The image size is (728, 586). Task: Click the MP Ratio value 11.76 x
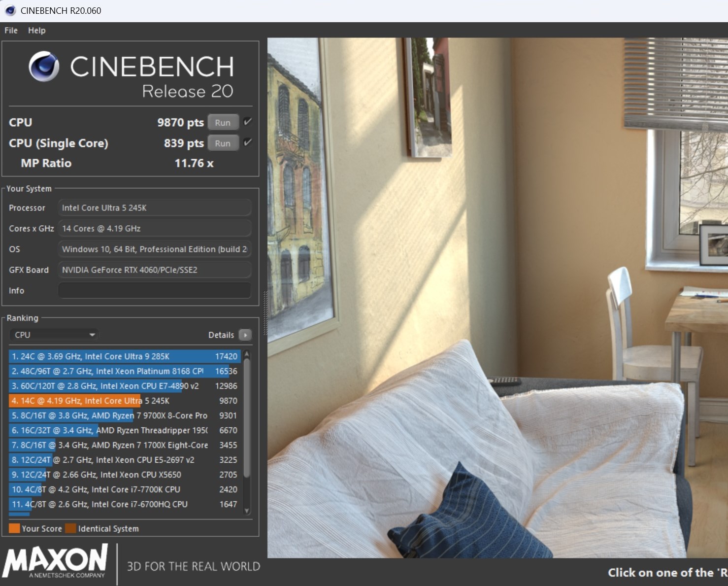(194, 163)
